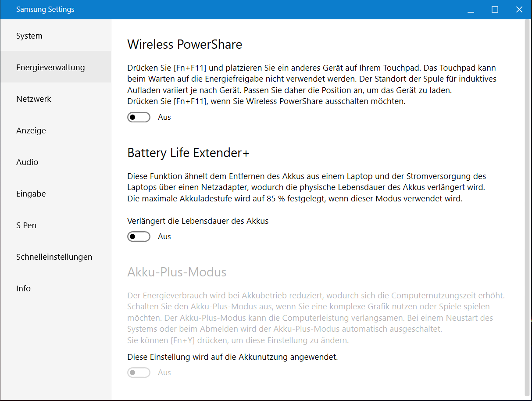Turn on the Wireless PowerShare toggle
The height and width of the screenshot is (401, 532).
[x=139, y=117]
